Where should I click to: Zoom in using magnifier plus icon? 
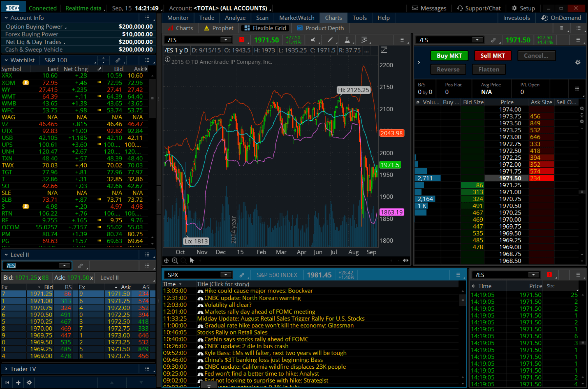[175, 260]
